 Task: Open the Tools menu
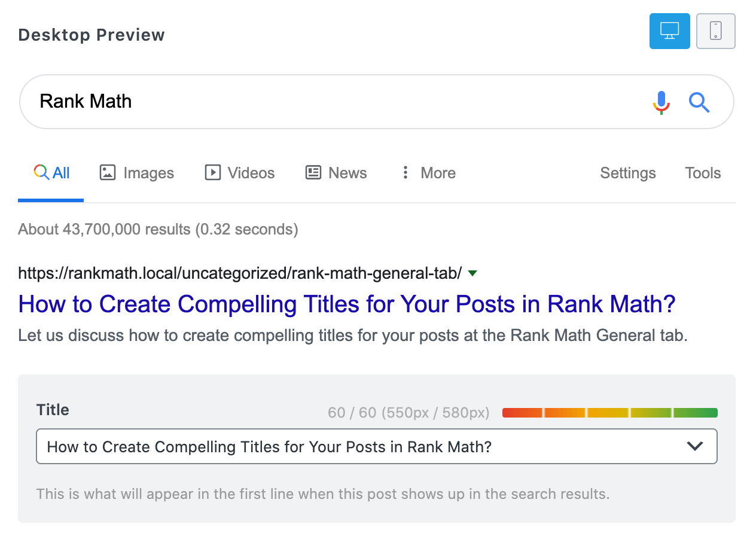(x=703, y=173)
